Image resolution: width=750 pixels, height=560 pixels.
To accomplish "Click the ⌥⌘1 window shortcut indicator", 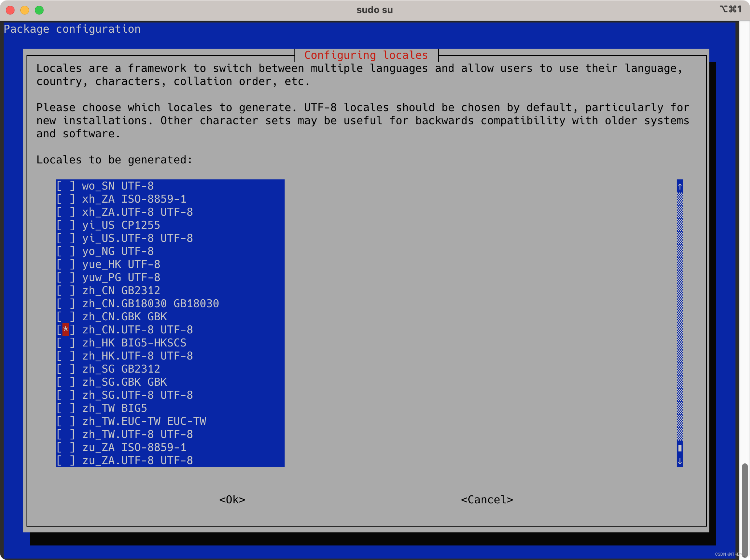I will tap(730, 9).
